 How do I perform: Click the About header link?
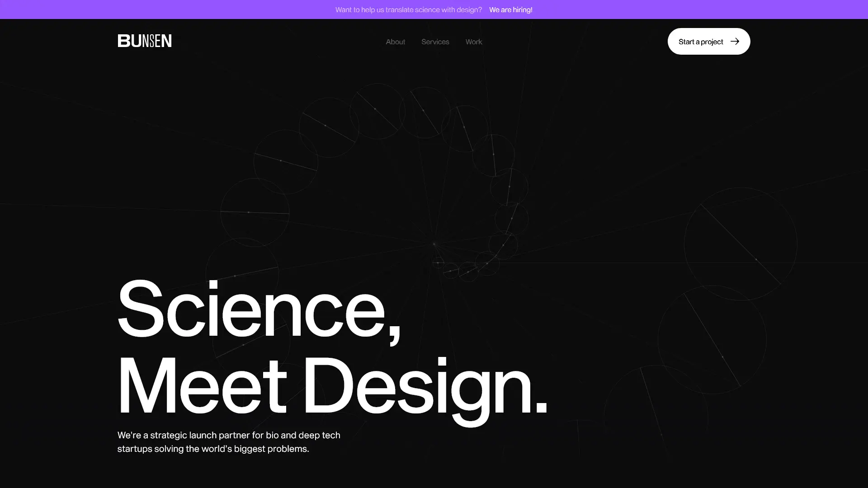coord(395,42)
